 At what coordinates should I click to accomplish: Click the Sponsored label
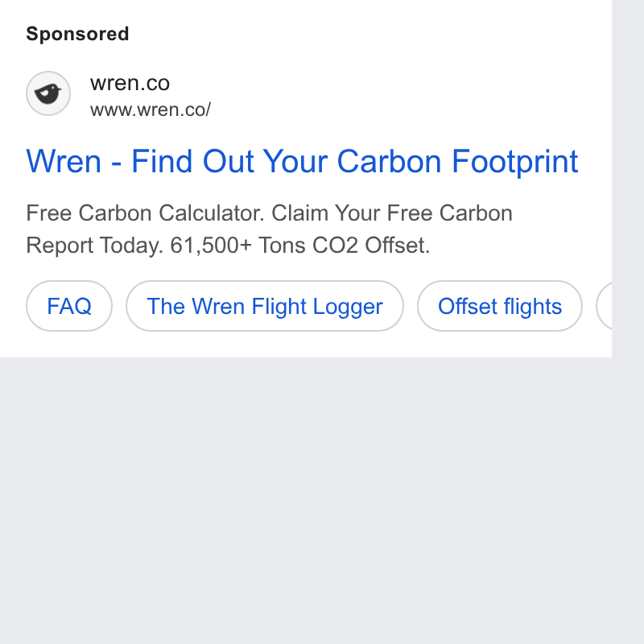(x=77, y=34)
